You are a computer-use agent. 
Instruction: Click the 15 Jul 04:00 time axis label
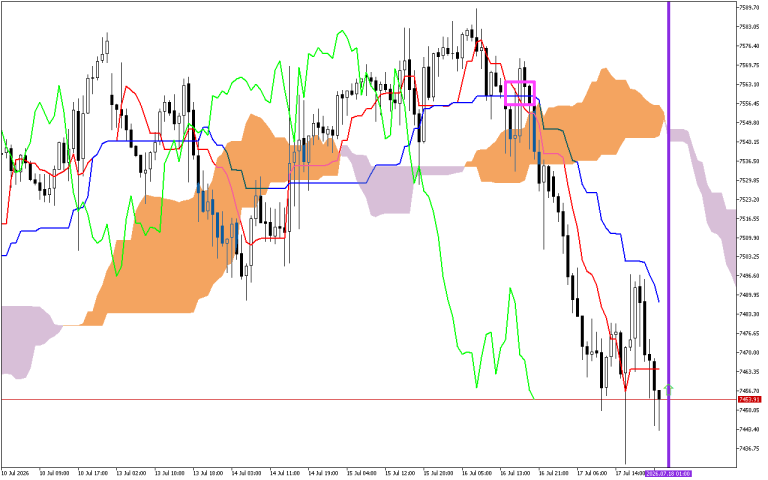(x=362, y=474)
